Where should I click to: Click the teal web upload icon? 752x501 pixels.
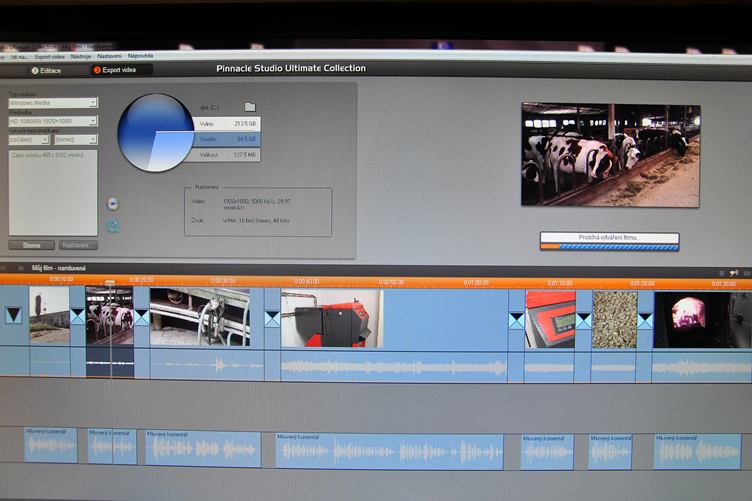(x=113, y=226)
